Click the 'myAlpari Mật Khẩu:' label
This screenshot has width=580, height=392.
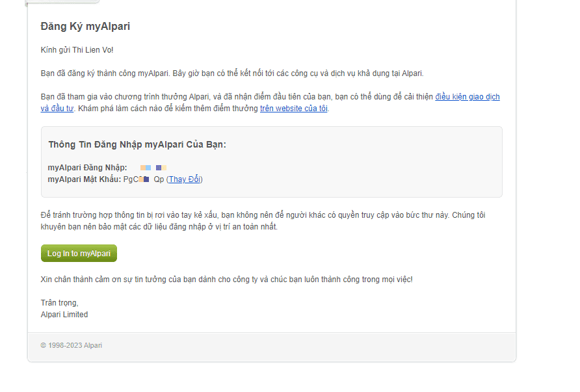coord(85,179)
